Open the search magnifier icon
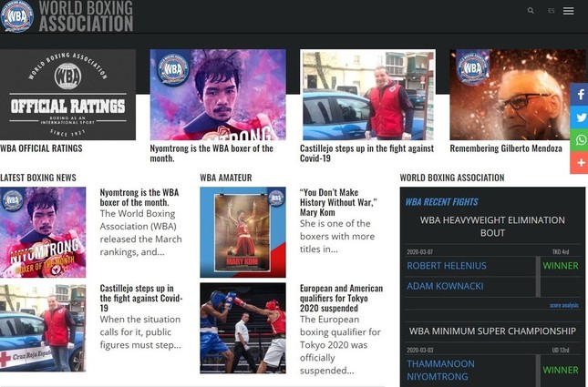The image size is (588, 387). click(531, 11)
